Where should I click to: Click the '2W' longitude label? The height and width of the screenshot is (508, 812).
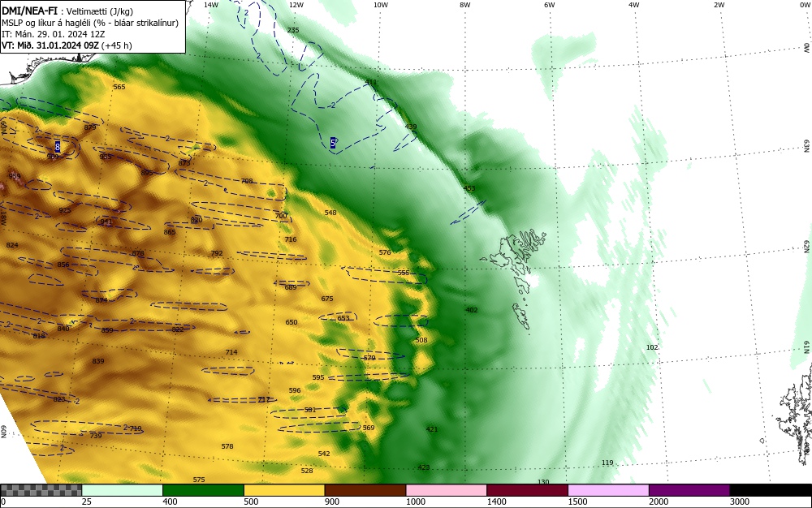pyautogui.click(x=719, y=5)
